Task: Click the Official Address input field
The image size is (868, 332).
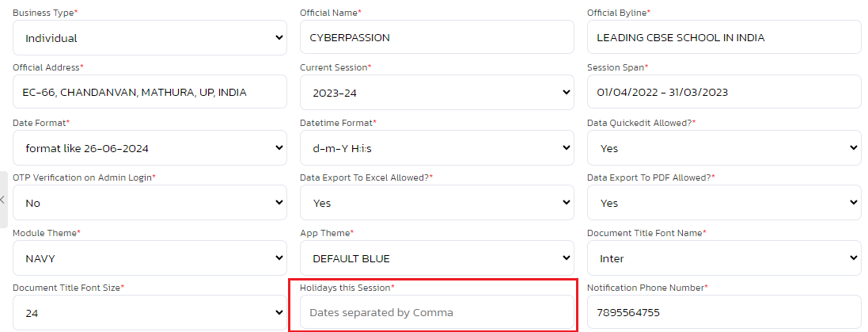Action: [150, 92]
